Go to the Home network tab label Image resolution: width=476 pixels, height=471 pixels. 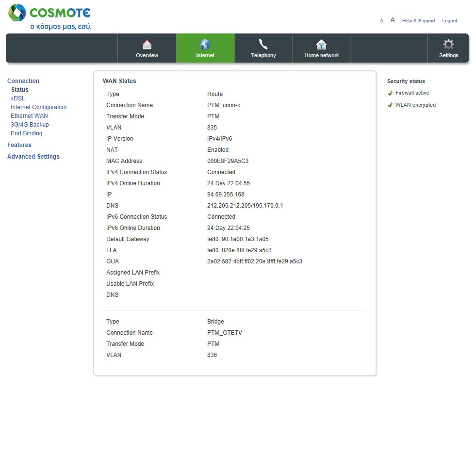coord(322,55)
